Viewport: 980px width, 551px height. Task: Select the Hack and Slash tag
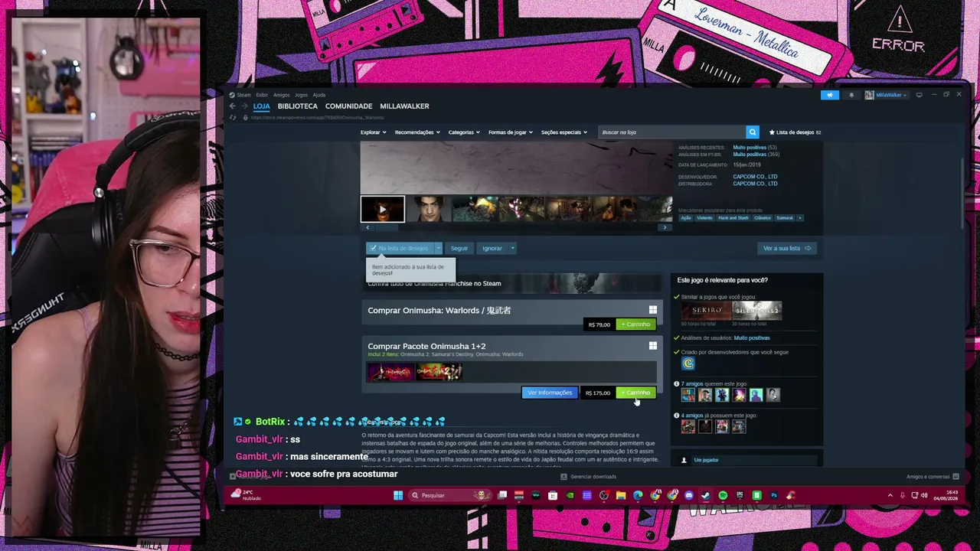(733, 218)
